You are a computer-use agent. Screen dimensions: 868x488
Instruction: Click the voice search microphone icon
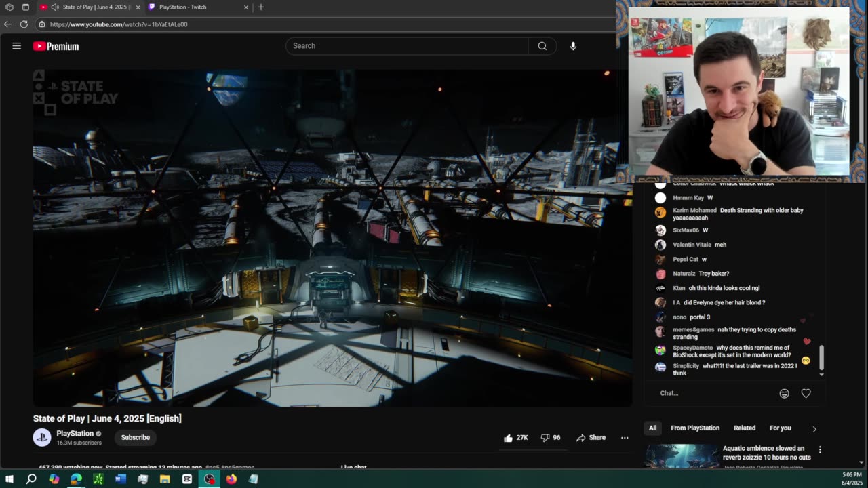573,46
